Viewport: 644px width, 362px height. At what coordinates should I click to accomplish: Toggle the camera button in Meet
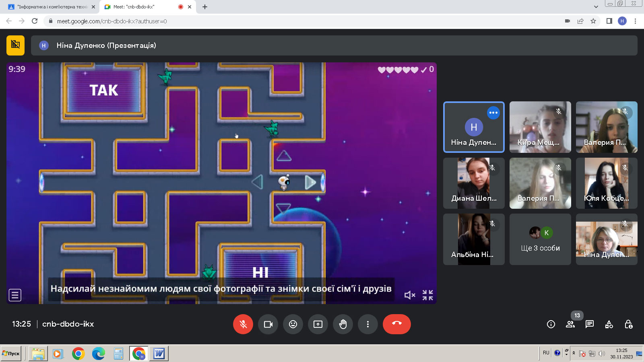pyautogui.click(x=268, y=324)
